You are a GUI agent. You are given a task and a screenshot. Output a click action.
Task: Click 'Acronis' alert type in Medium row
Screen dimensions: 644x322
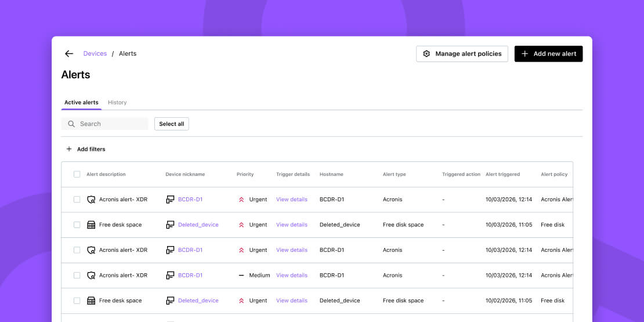point(393,275)
